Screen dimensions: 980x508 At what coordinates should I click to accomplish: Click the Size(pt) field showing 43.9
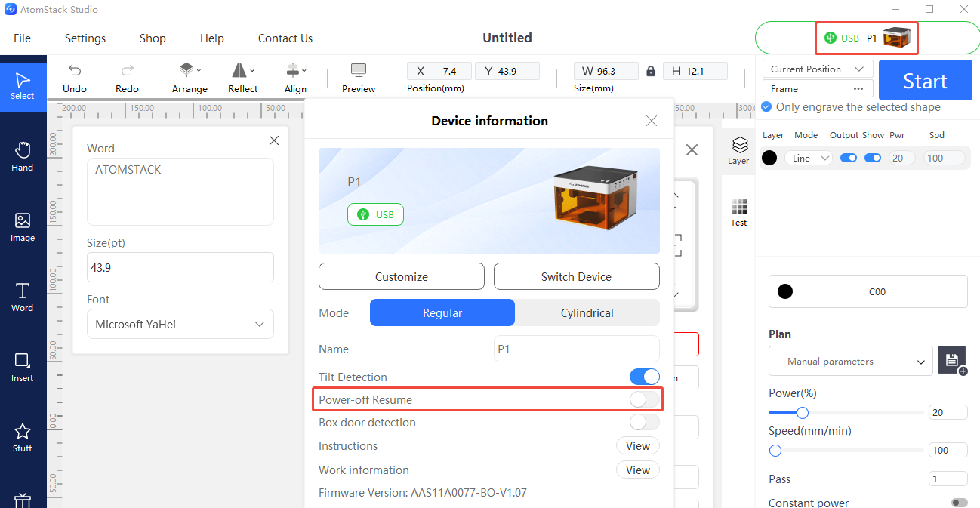click(x=180, y=267)
